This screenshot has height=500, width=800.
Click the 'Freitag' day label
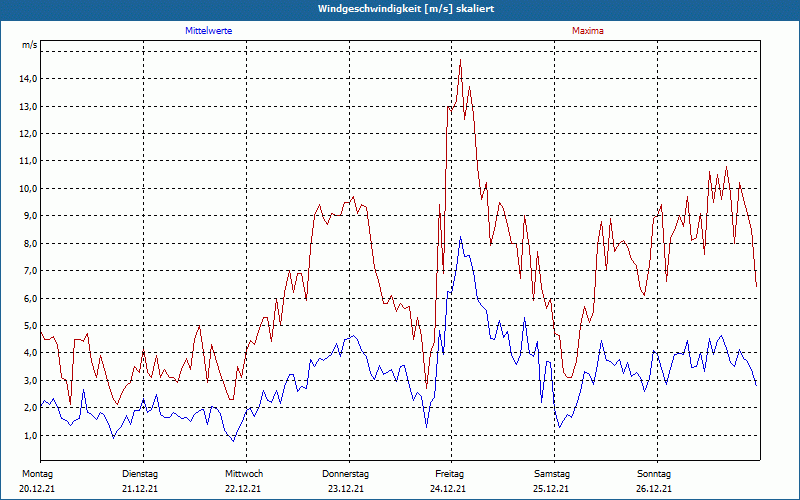[449, 474]
